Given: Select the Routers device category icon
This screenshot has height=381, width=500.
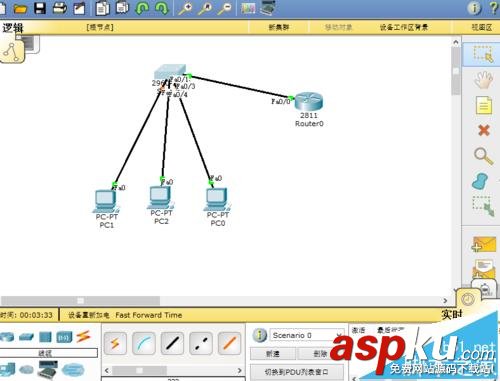Looking at the screenshot, I should (7, 337).
